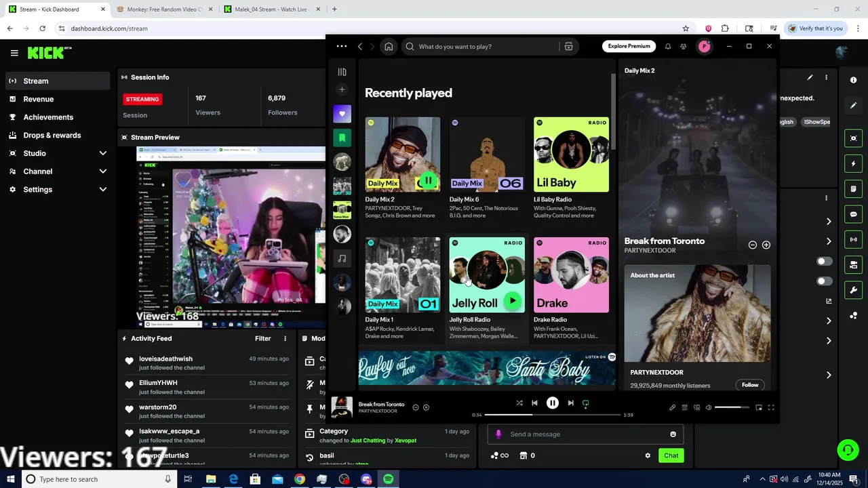Expand Studio section in Kick sidebar

103,153
